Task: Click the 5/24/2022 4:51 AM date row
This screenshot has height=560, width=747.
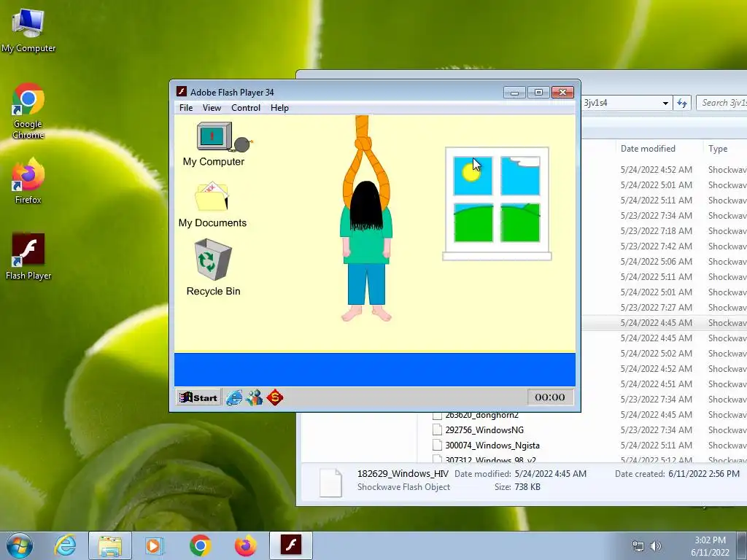Action: (x=656, y=384)
